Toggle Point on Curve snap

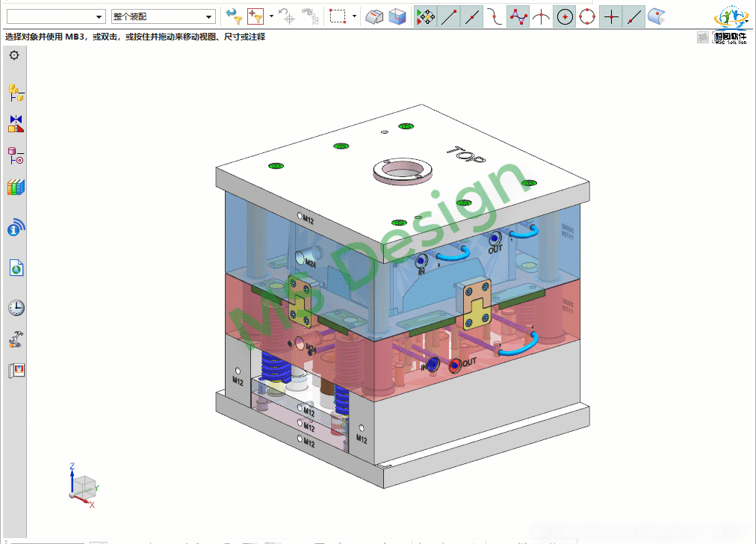(634, 17)
